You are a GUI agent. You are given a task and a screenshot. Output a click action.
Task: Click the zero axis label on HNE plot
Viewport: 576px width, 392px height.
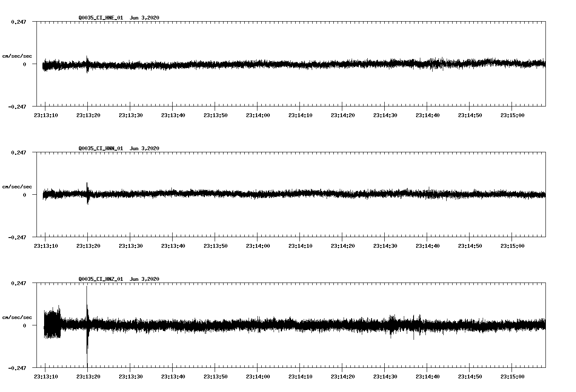[25, 64]
